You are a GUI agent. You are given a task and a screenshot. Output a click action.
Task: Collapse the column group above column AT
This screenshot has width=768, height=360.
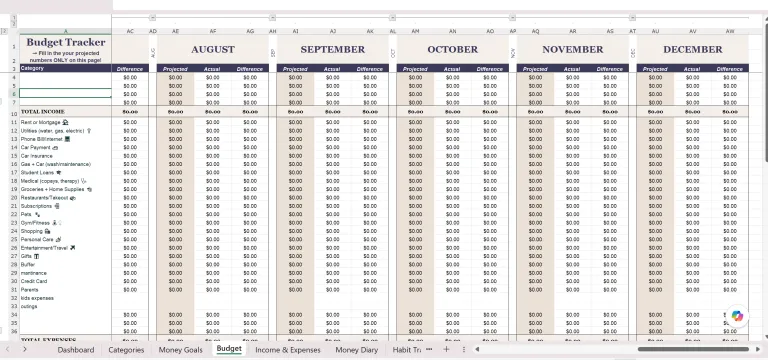pyautogui.click(x=632, y=18)
